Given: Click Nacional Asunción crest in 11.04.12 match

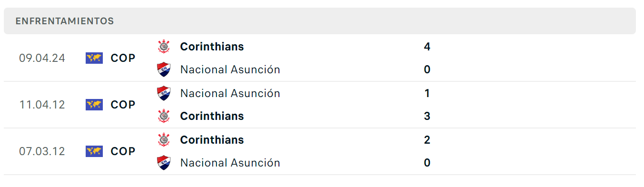Looking at the screenshot, I should point(164,93).
